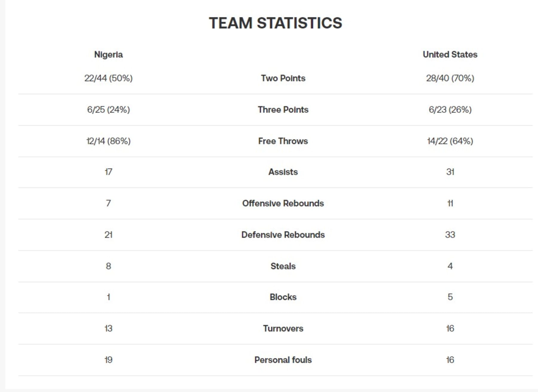Click United States' 14/22 (64%) free throws

[x=450, y=141]
